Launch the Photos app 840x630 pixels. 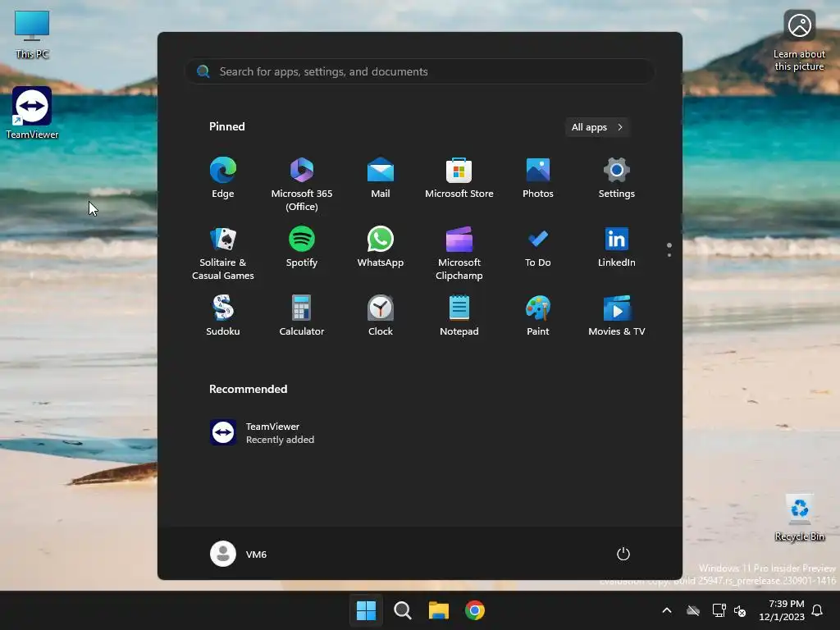(538, 178)
